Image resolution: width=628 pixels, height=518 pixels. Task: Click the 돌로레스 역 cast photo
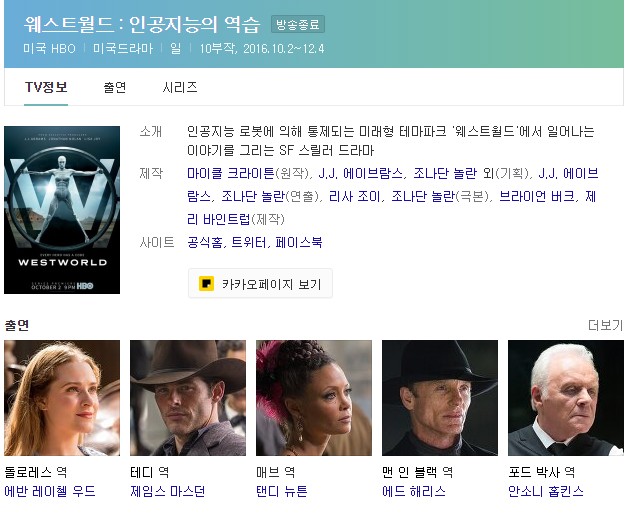(62, 398)
